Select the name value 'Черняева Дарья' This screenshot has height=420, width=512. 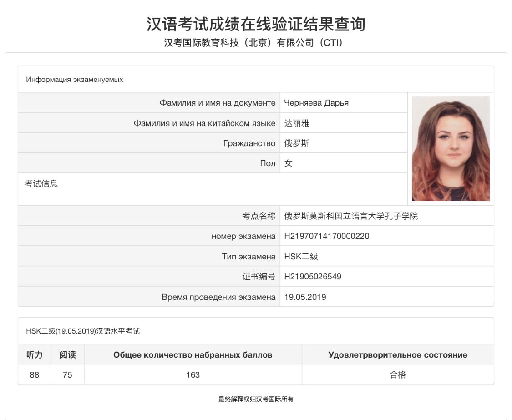pyautogui.click(x=316, y=103)
